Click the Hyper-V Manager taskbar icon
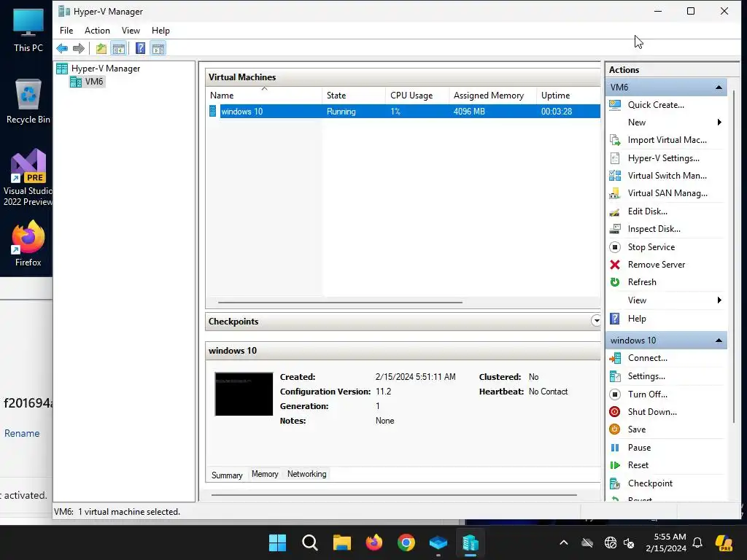This screenshot has width=747, height=560. (x=471, y=542)
